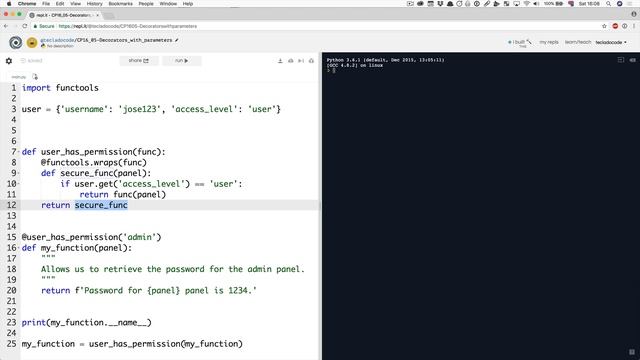The width and height of the screenshot is (640, 360).
Task: Select the main.py file tab
Action: pyautogui.click(x=19, y=77)
